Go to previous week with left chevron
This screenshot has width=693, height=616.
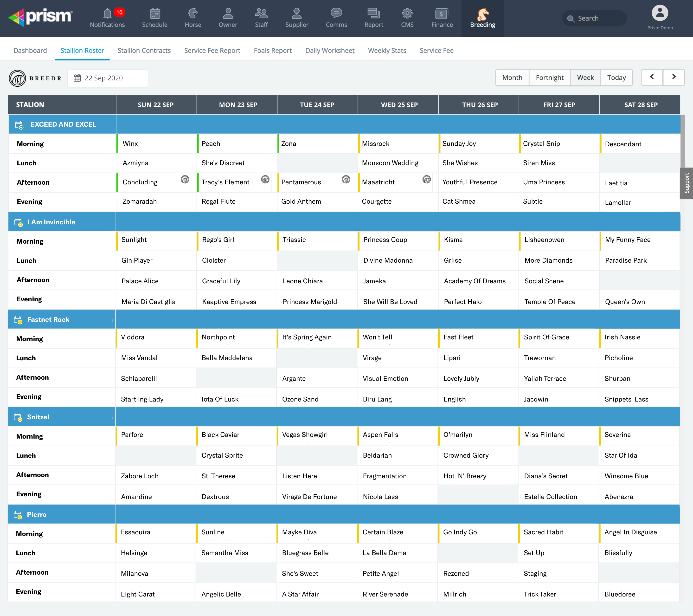(x=652, y=77)
